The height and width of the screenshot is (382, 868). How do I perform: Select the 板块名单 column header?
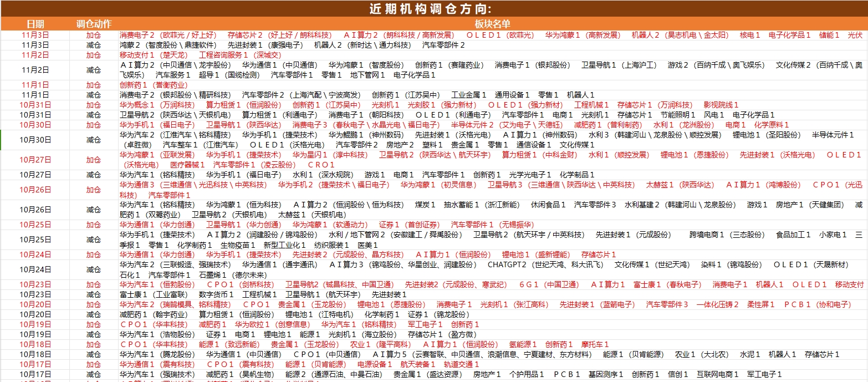click(492, 24)
